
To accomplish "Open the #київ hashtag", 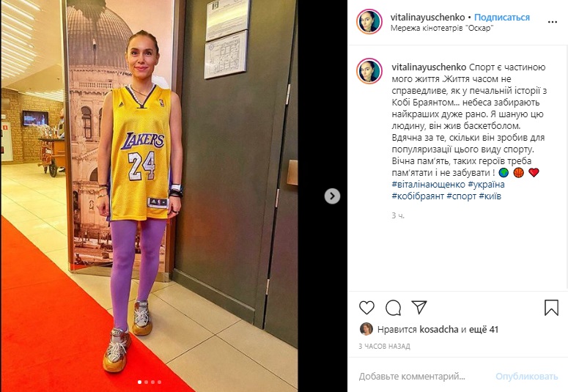I will [x=490, y=196].
